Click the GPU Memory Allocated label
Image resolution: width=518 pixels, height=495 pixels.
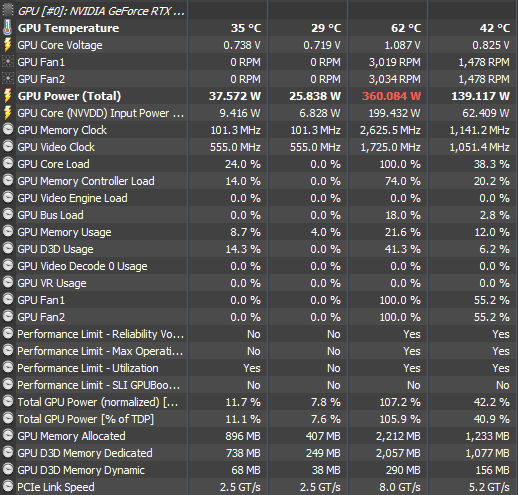click(71, 436)
